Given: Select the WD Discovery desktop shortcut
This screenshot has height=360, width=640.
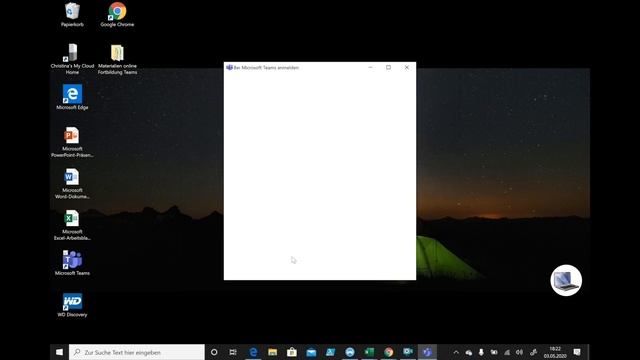Looking at the screenshot, I should point(72,304).
